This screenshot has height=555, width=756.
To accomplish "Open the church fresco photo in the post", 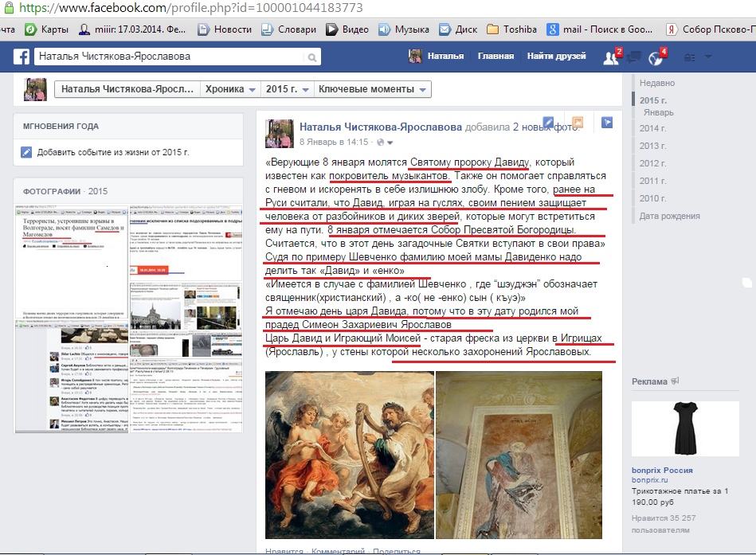I will click(519, 455).
